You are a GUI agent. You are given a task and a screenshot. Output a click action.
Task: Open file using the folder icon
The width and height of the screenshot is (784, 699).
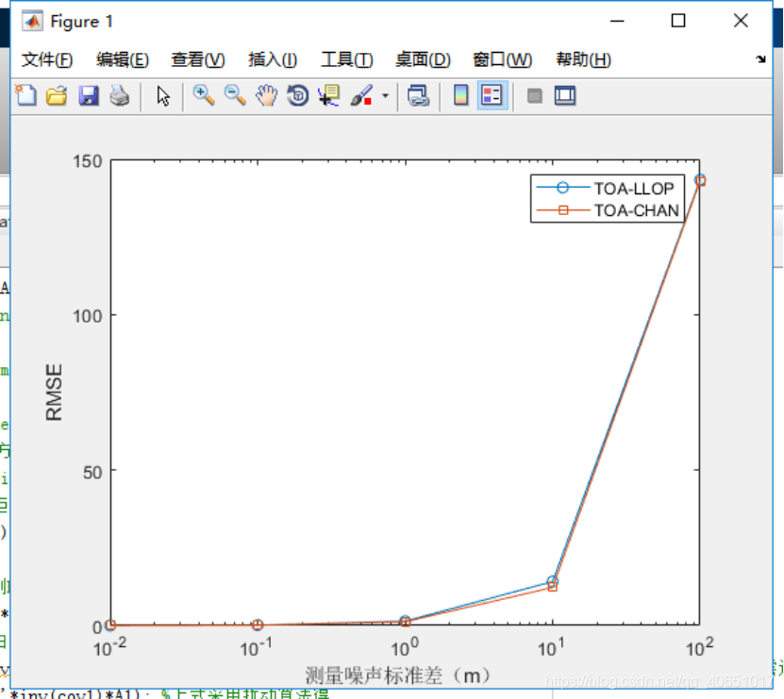tap(57, 95)
